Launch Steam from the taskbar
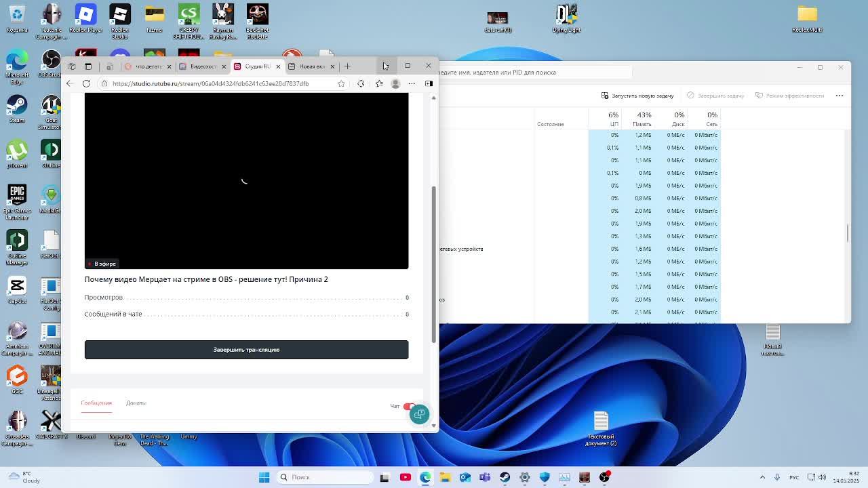Image resolution: width=868 pixels, height=488 pixels. pyautogui.click(x=505, y=477)
